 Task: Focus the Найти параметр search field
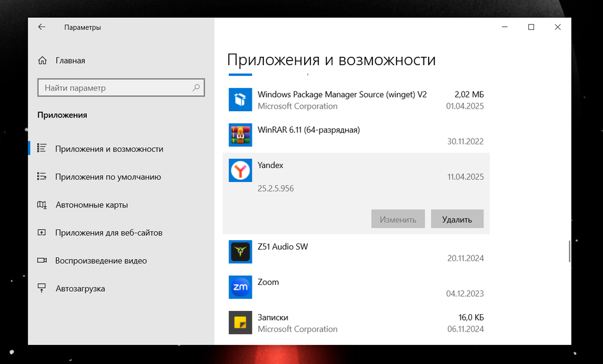121,87
